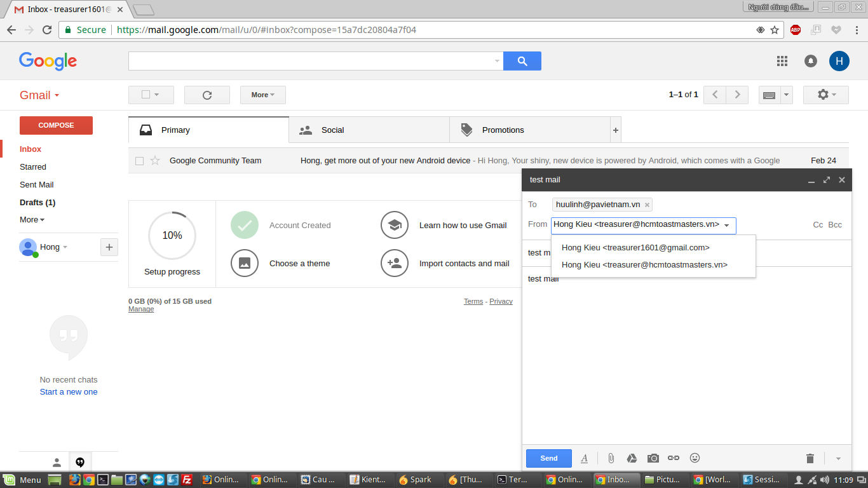This screenshot has width=868, height=488.
Task: Star the Google Community Team email
Action: (155, 161)
